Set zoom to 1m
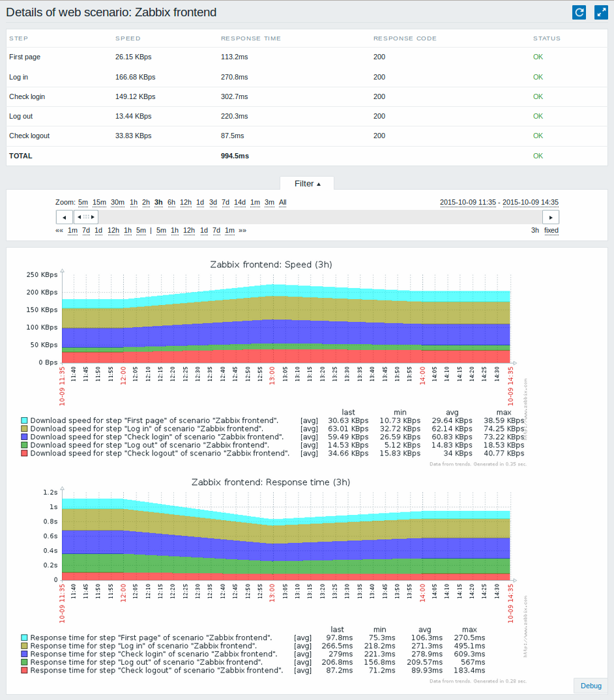The image size is (614, 700). click(255, 202)
